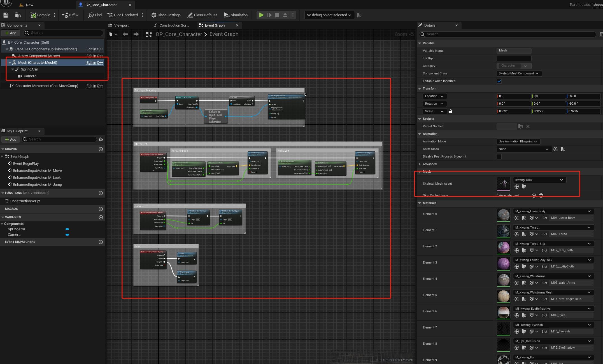
Task: Open EnhancedInputAction IA_Look event
Action: 37,178
